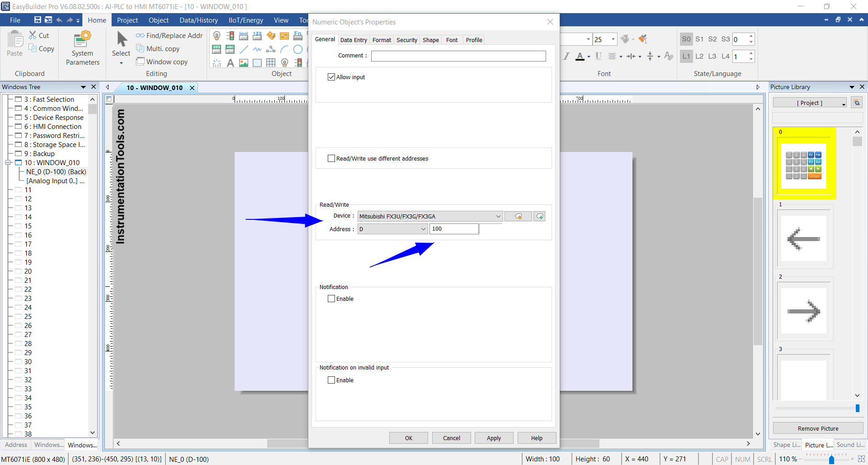Click the Find/Replace Addr tool
This screenshot has height=465, width=868.
coord(169,35)
